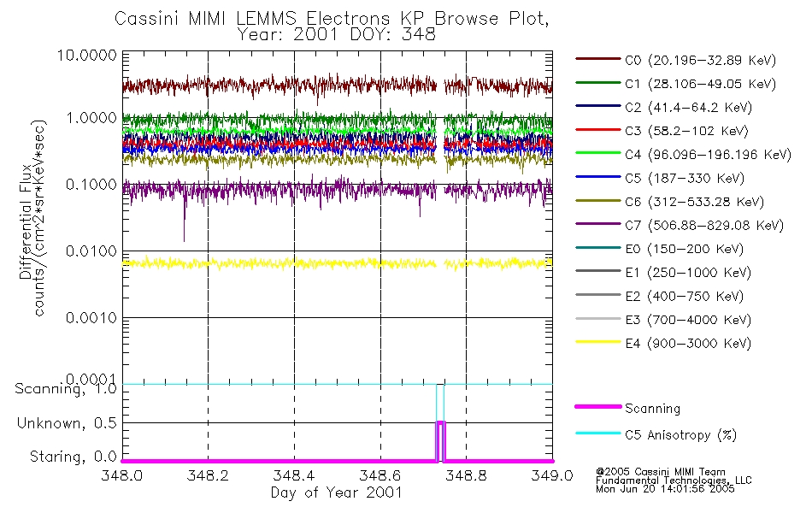Click the E4 yellow legend line
The height and width of the screenshot is (513, 812).
coord(597,342)
